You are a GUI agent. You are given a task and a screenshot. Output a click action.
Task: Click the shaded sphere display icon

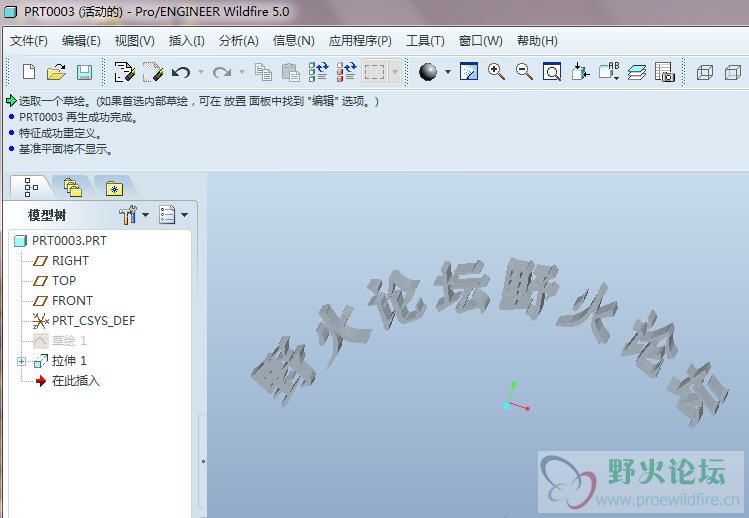(428, 72)
